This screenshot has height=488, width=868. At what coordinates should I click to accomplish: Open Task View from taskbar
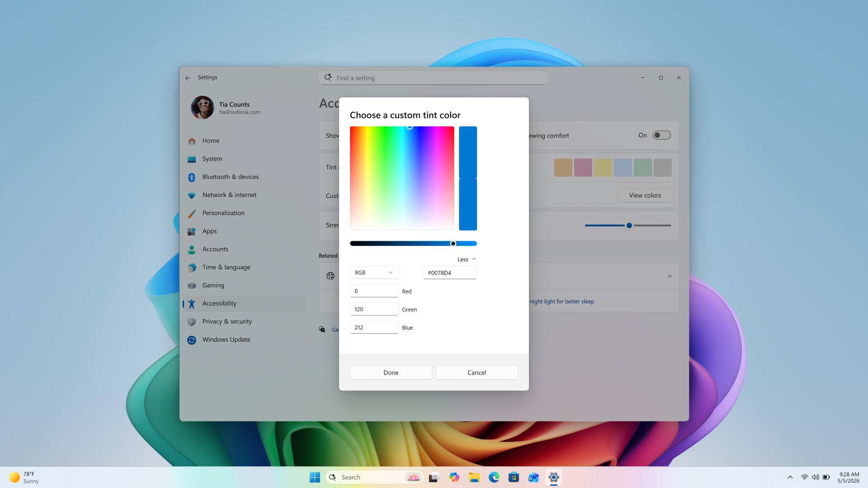coord(434,477)
